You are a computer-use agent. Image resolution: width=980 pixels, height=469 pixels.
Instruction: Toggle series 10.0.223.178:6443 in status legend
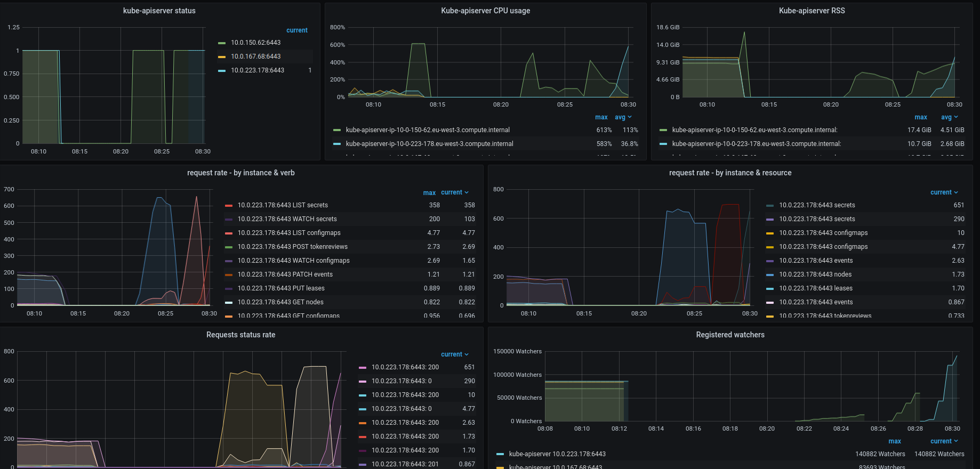click(258, 70)
